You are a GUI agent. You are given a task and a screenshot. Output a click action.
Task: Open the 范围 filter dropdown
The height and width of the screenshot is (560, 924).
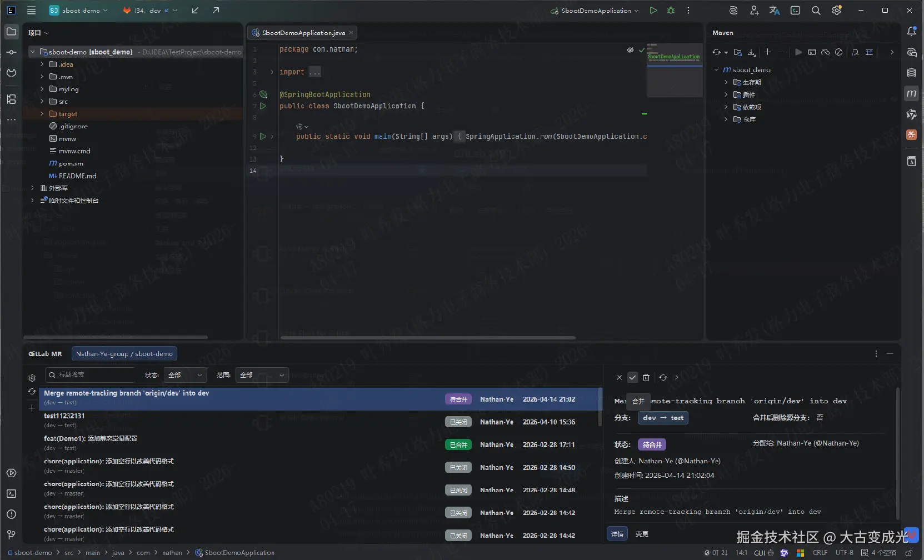(262, 375)
